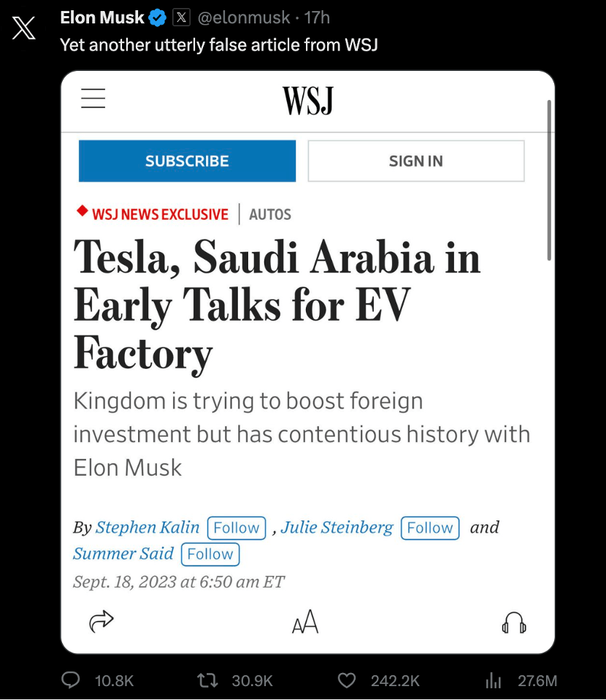This screenshot has width=606, height=700.
Task: Click the X affiliate badge next to name
Action: [181, 18]
